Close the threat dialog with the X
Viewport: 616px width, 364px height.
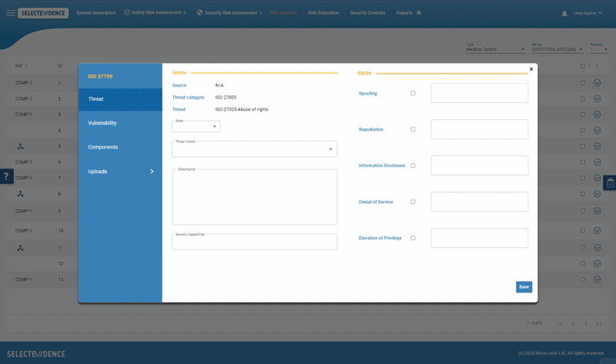[531, 69]
